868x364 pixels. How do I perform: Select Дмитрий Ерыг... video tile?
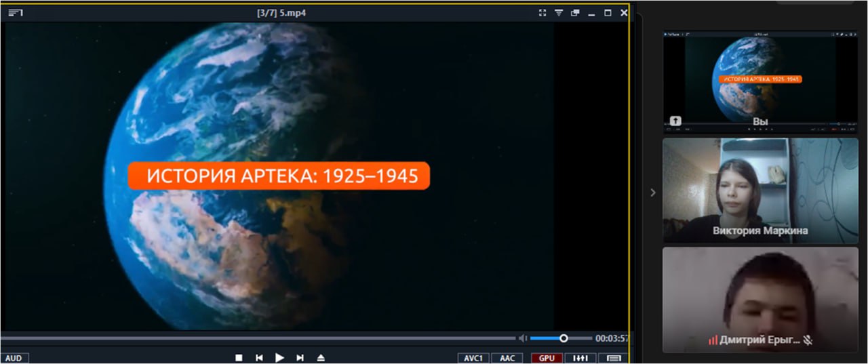click(760, 299)
